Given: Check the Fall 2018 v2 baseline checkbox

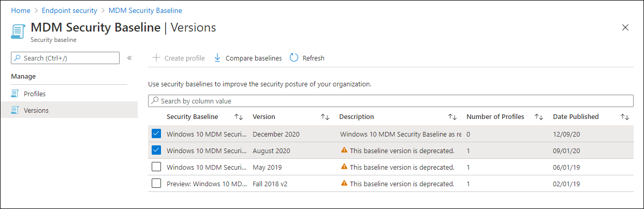Looking at the screenshot, I should pos(156,184).
